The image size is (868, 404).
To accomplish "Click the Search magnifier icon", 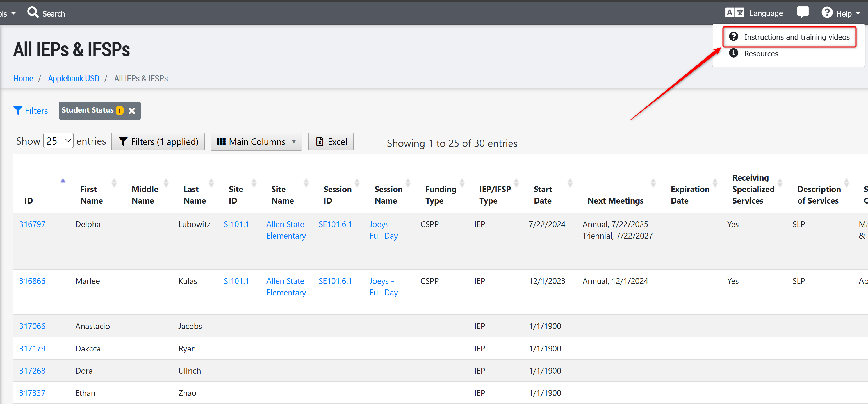I will pos(33,13).
